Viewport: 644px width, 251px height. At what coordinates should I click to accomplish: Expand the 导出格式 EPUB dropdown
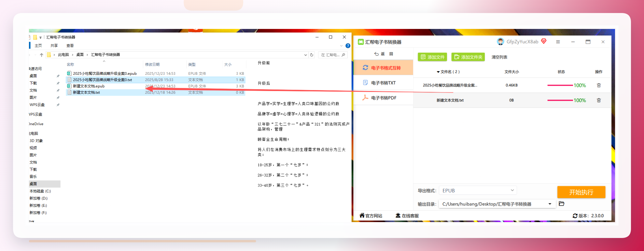pyautogui.click(x=478, y=191)
